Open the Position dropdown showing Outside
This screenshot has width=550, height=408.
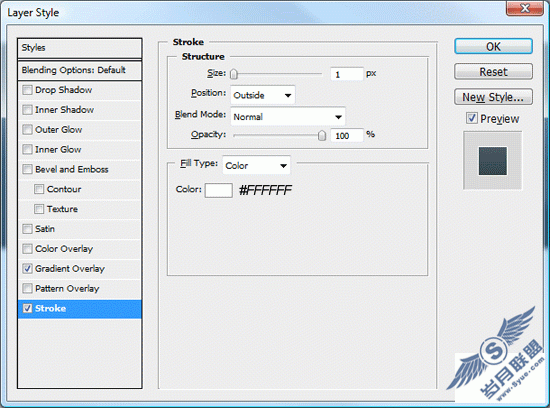coord(263,95)
